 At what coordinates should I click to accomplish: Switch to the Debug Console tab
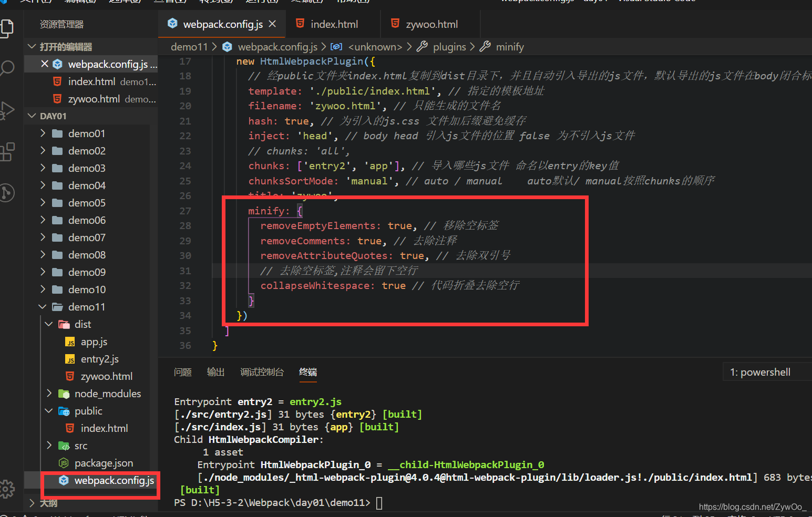click(x=262, y=372)
